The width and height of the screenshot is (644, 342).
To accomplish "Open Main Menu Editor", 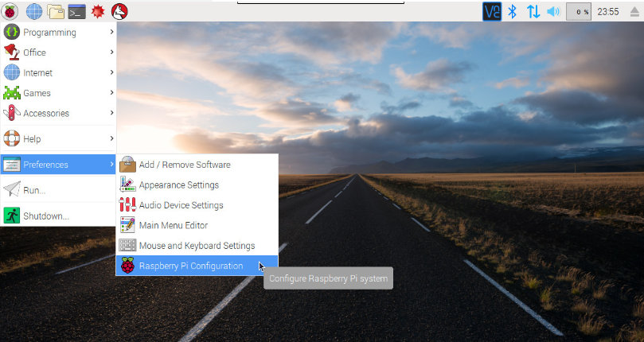I will click(x=197, y=225).
